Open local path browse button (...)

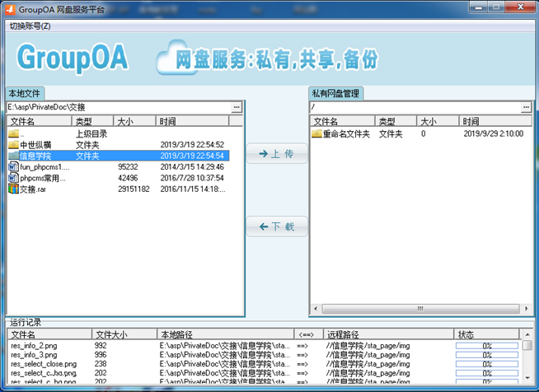point(237,107)
